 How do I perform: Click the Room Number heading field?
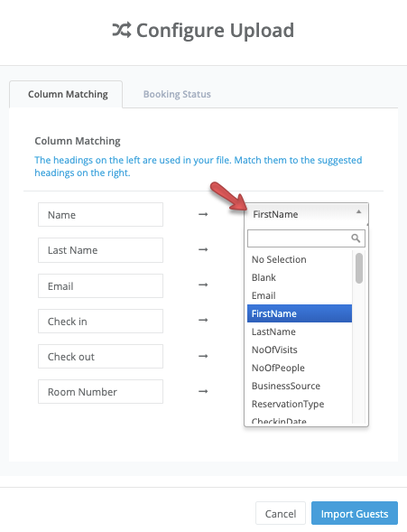[100, 391]
